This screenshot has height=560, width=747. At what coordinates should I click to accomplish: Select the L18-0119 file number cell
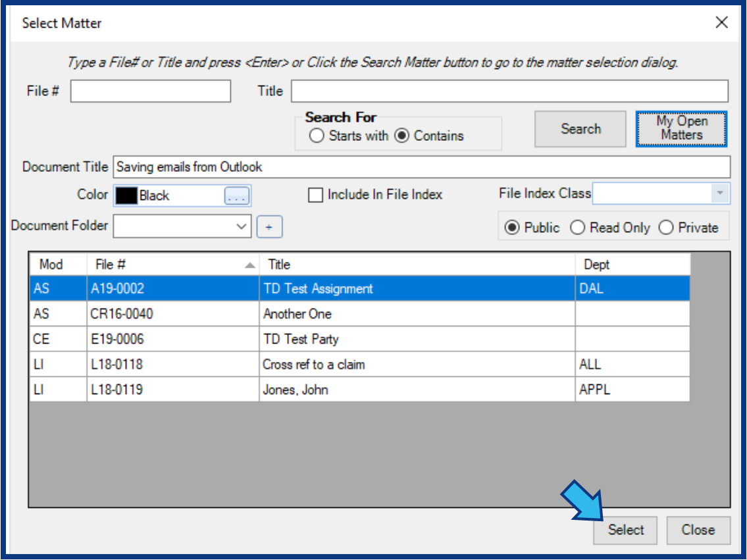(x=173, y=390)
